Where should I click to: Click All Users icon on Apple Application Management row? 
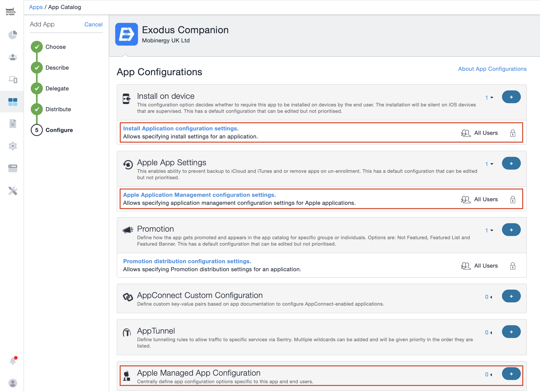pos(466,200)
